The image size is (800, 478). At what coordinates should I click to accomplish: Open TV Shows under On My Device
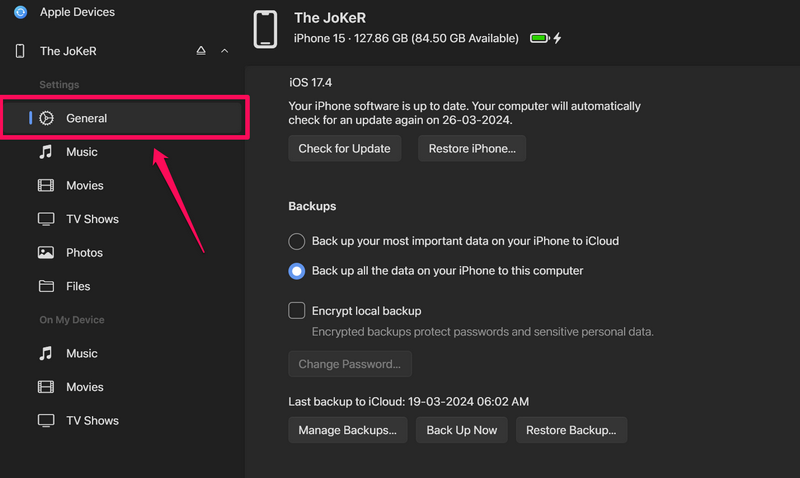click(92, 421)
